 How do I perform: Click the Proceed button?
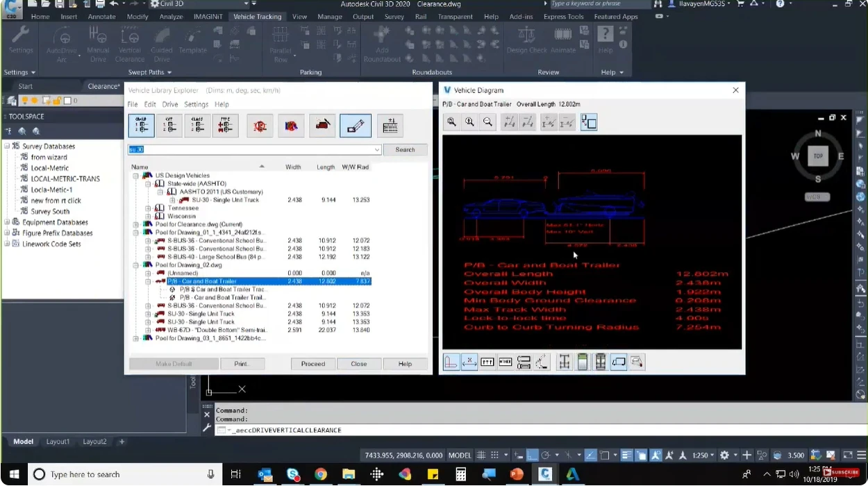coord(312,363)
